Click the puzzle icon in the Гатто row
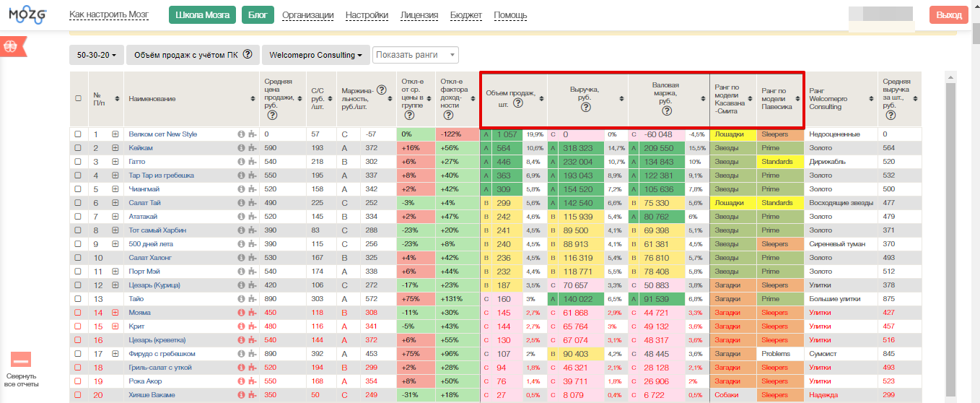Viewport: 980px width, 403px height. pyautogui.click(x=251, y=162)
